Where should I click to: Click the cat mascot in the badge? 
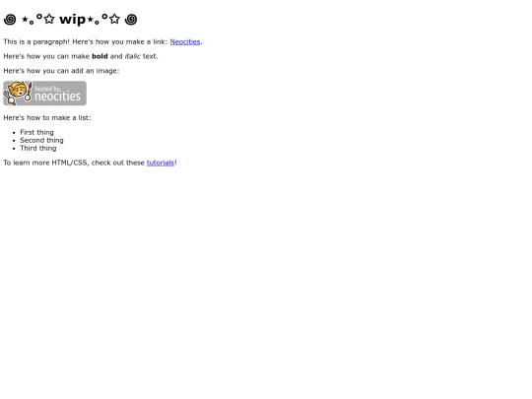click(x=18, y=93)
